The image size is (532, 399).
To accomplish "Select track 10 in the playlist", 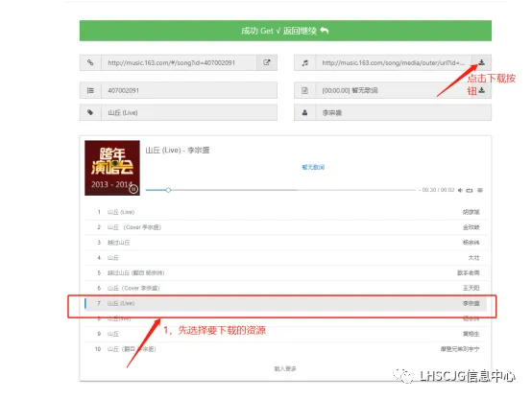I will tap(285, 349).
